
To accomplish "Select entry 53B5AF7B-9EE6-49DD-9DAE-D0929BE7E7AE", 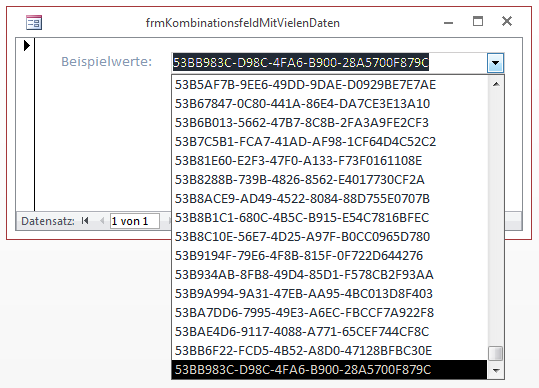I will [329, 85].
